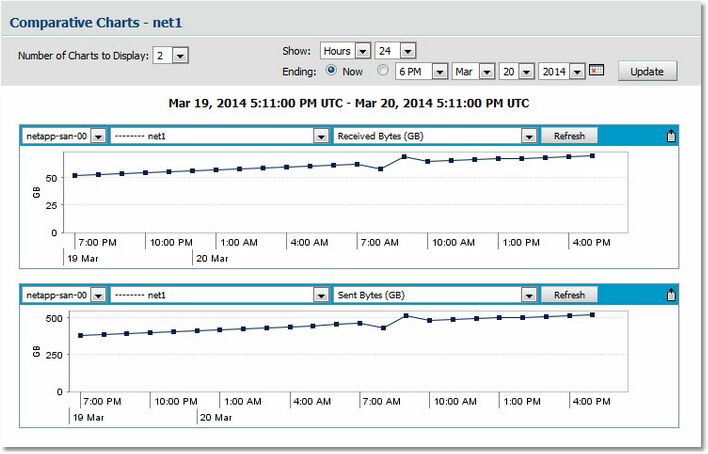Screen dimensions: 708x454
Task: Click the 50 axis value on Received chart
Action: pos(51,178)
